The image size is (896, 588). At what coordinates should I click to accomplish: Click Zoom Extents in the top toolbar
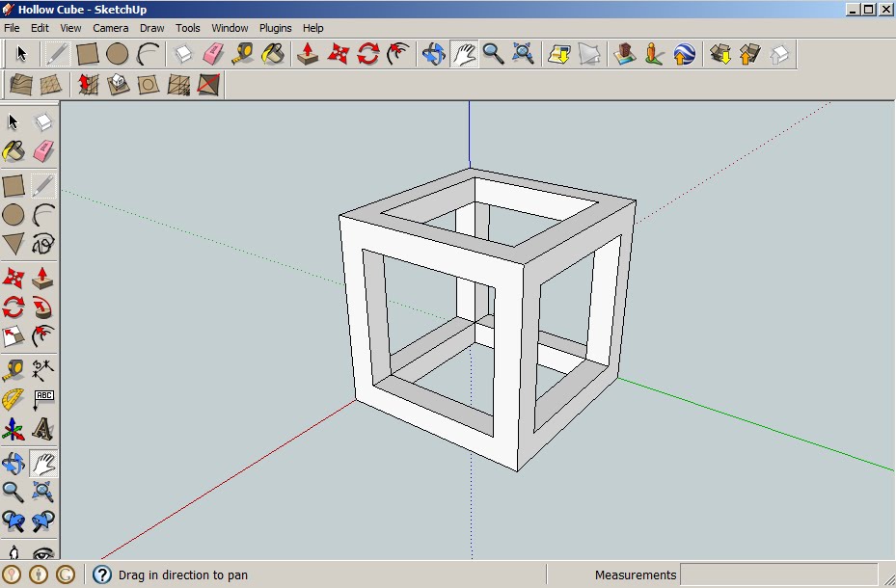tap(523, 54)
